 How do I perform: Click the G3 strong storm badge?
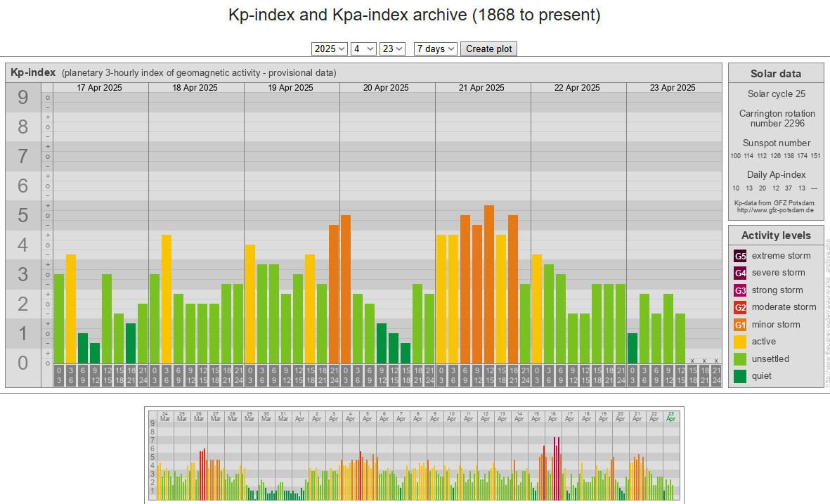(740, 290)
